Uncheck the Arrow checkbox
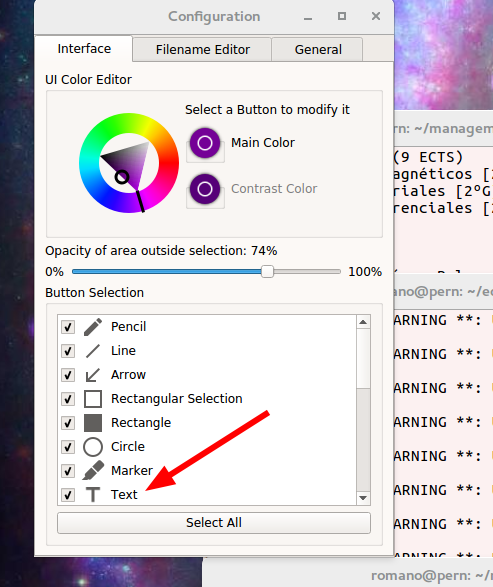The image size is (493, 587). (x=68, y=375)
